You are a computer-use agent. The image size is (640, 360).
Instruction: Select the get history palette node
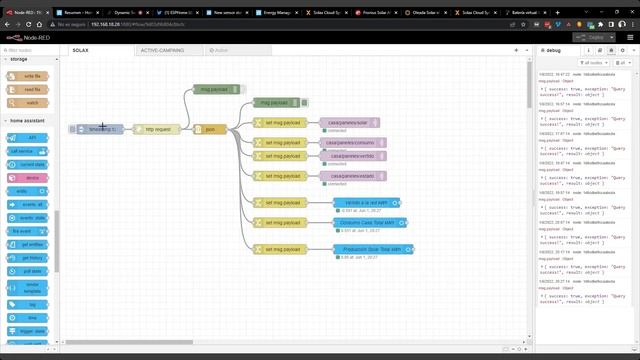coord(28,258)
